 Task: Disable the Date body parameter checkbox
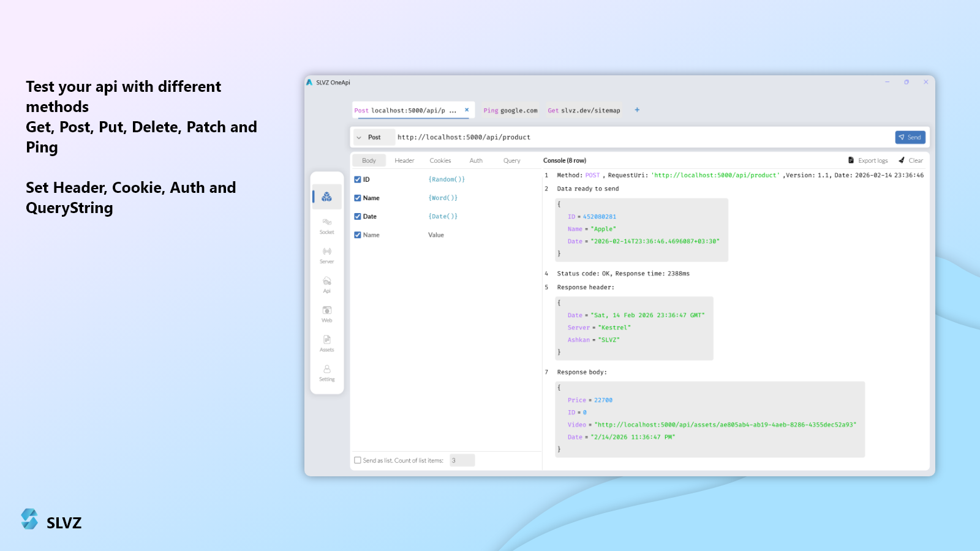(358, 216)
